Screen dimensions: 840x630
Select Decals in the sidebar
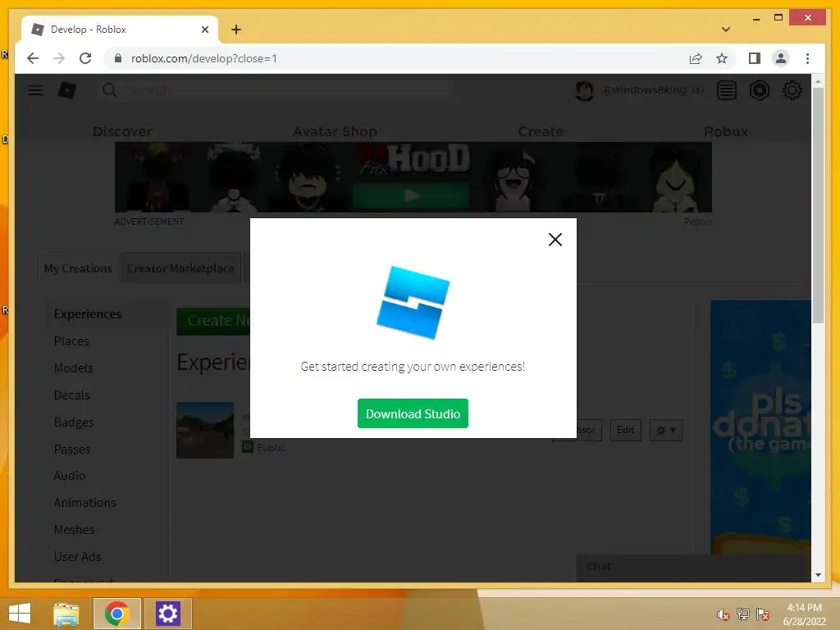point(72,395)
